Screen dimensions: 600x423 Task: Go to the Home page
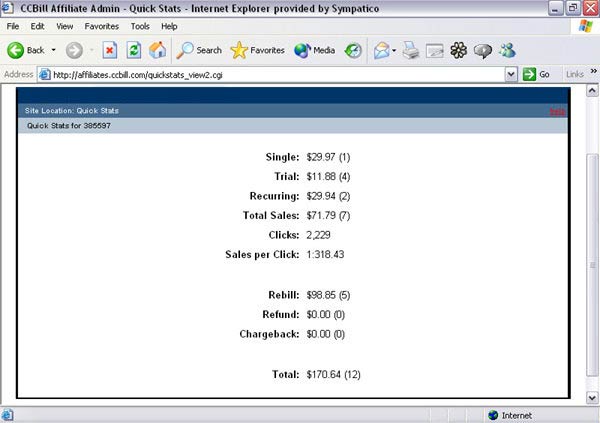pos(157,50)
